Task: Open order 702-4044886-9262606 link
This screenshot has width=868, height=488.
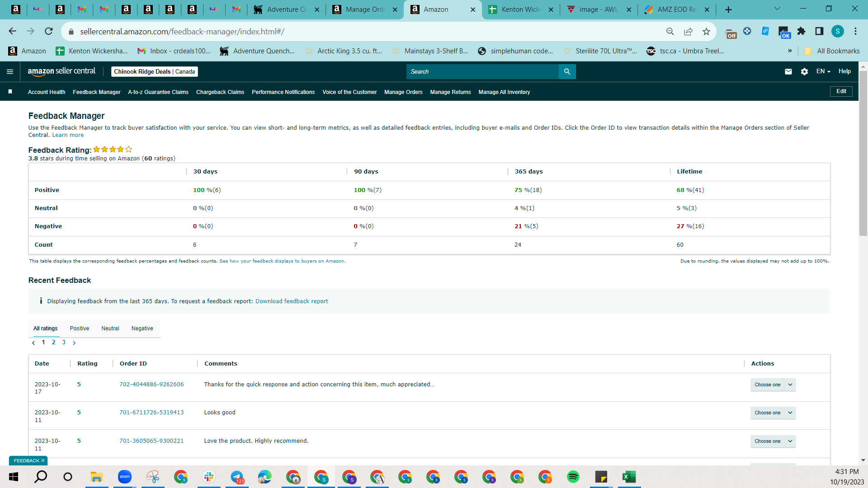Action: [151, 385]
